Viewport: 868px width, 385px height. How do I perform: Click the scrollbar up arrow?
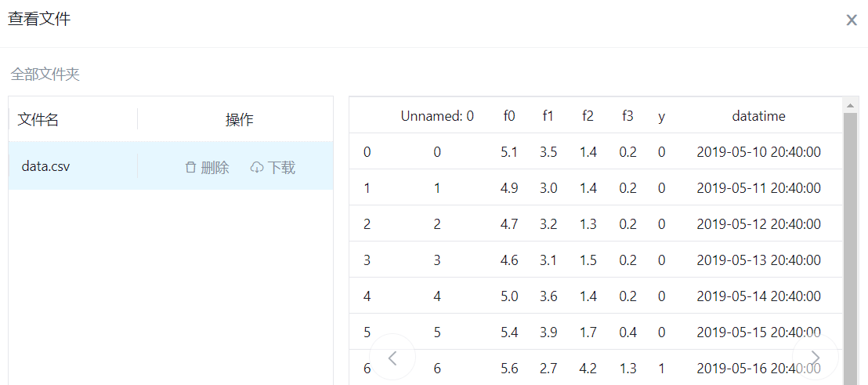(x=850, y=104)
